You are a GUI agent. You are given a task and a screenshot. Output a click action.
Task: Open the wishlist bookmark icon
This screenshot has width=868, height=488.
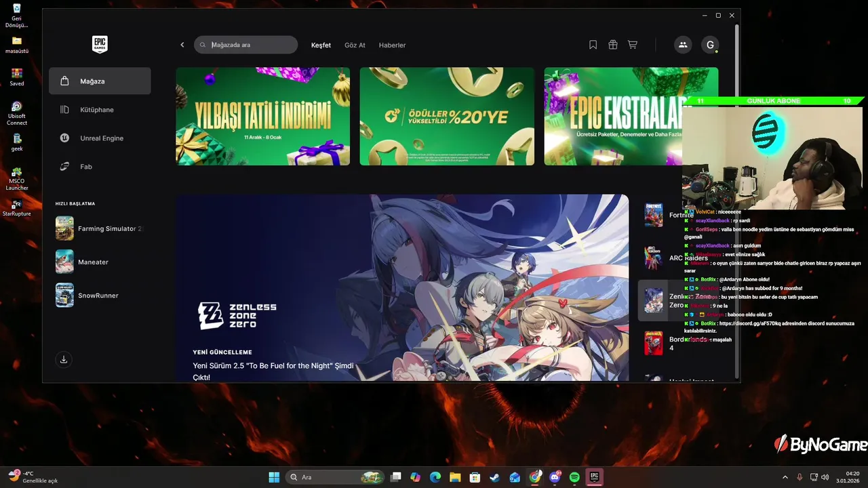pyautogui.click(x=593, y=45)
